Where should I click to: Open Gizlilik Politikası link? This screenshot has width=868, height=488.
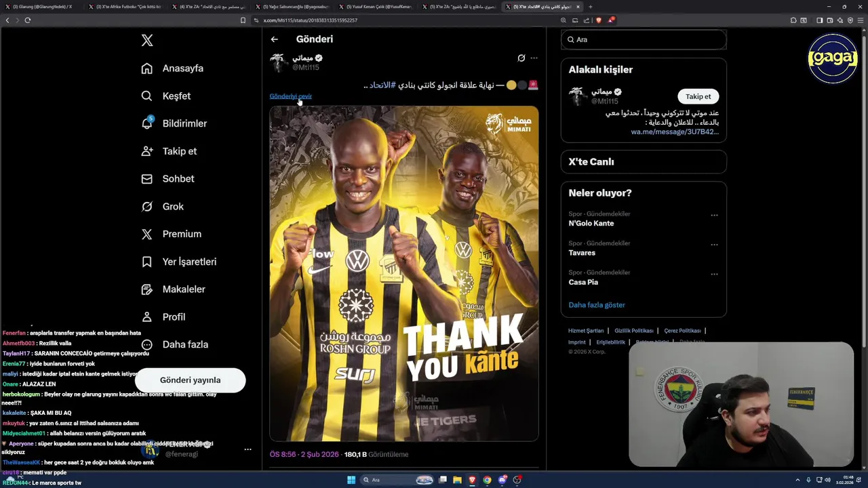pos(634,331)
